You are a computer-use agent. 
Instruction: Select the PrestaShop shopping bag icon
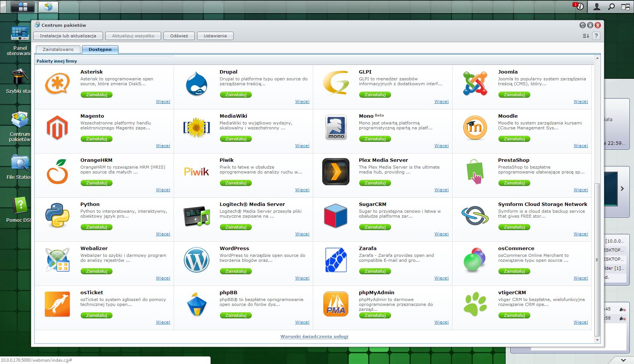tap(475, 172)
